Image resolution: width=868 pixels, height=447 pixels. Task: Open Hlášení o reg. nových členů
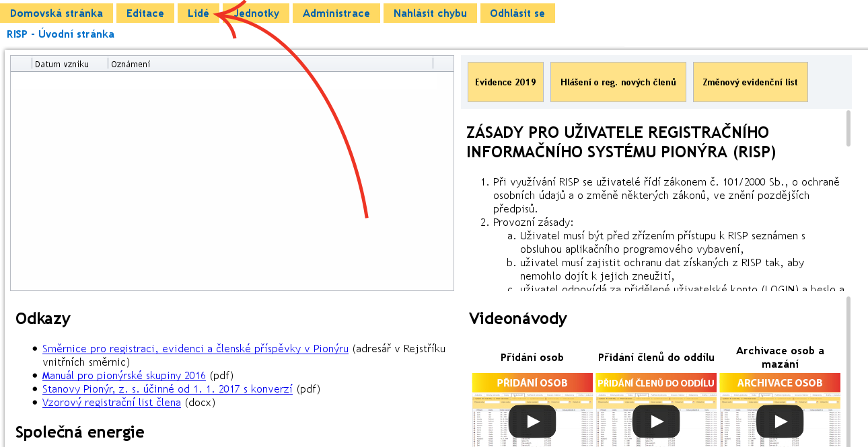[x=618, y=82]
